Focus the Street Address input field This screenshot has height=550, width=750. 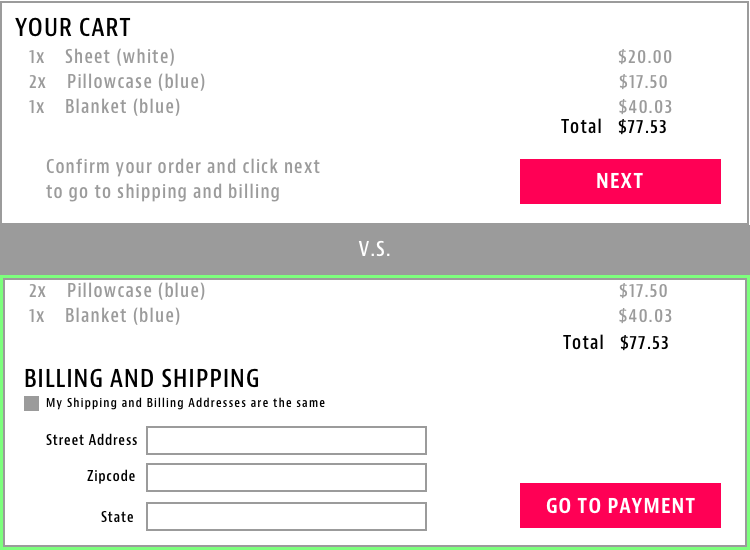click(286, 440)
